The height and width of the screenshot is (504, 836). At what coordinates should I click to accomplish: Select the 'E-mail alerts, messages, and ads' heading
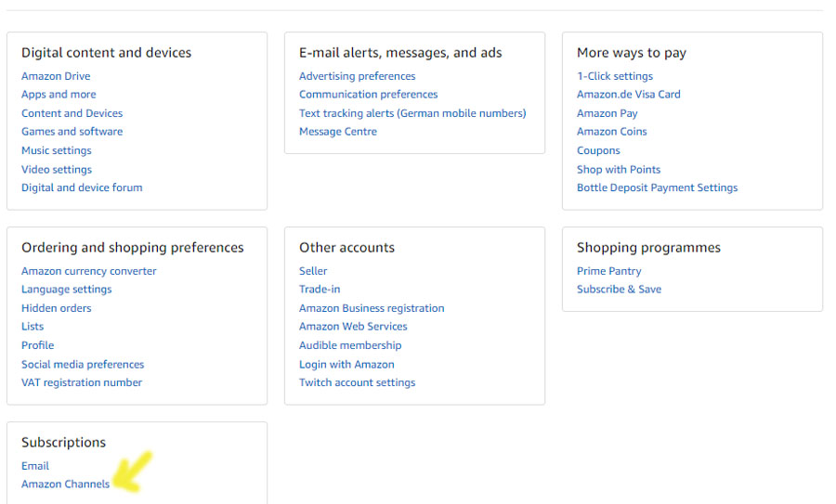coord(400,53)
